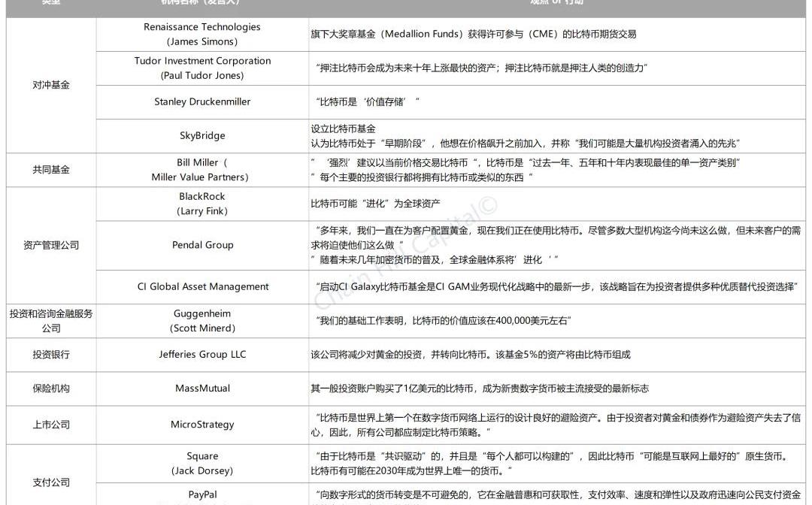Screen dimensions: 812x505
Task: Select the MicroStrategy company cell
Action: tap(202, 425)
